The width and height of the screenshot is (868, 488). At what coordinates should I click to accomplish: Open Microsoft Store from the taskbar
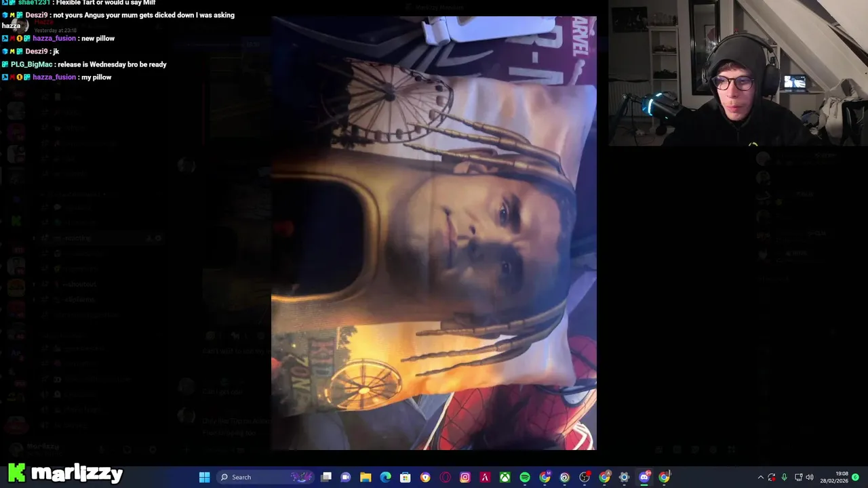click(x=406, y=477)
